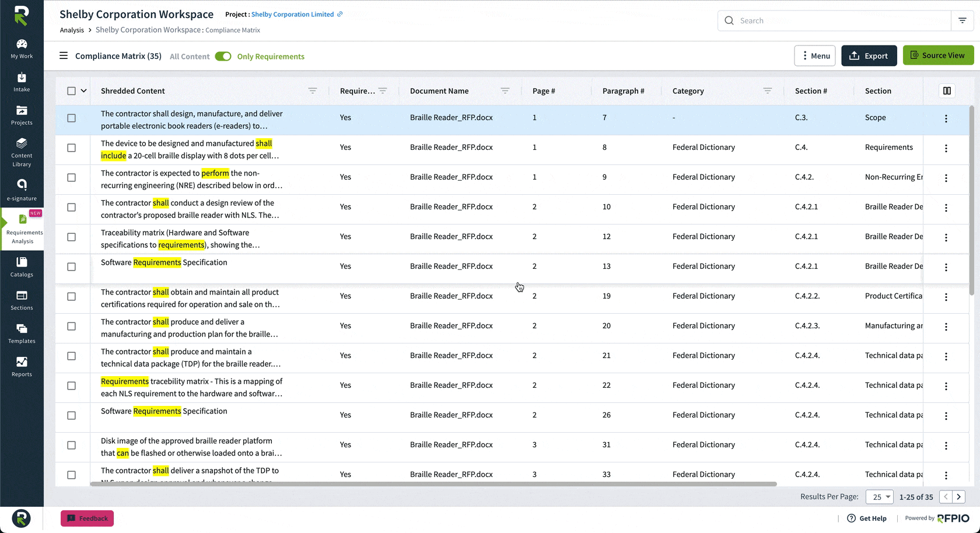Go to the previous page of results
The image size is (980, 533).
click(x=946, y=497)
